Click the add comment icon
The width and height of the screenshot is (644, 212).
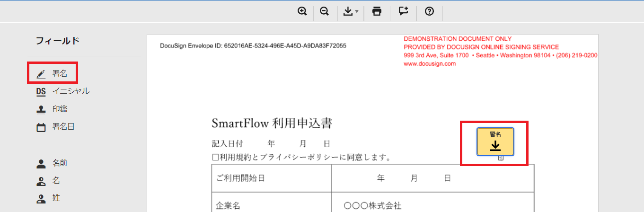(403, 11)
